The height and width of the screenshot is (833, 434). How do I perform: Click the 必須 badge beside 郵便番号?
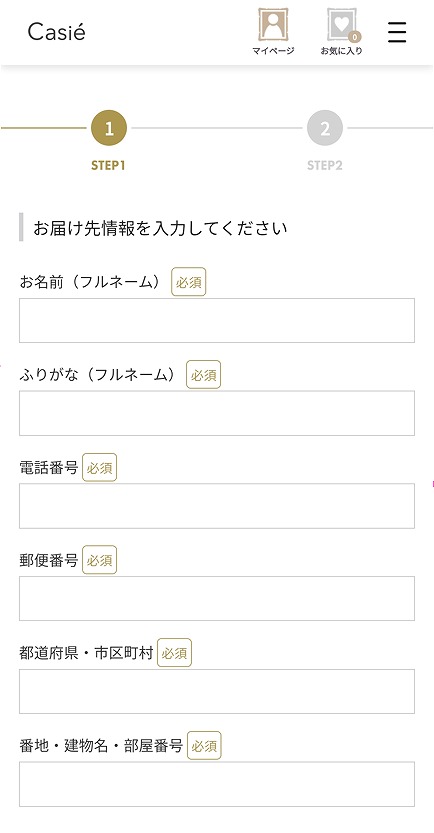(99, 560)
